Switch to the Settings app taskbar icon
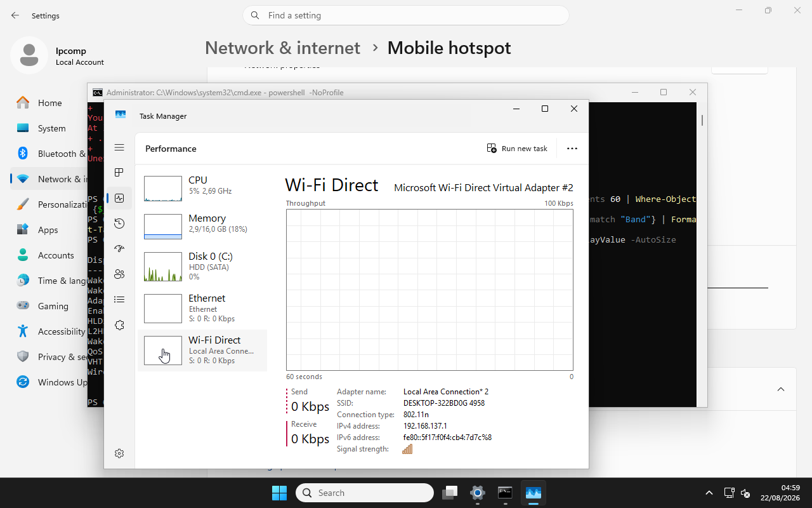This screenshot has height=508, width=812. tap(478, 493)
